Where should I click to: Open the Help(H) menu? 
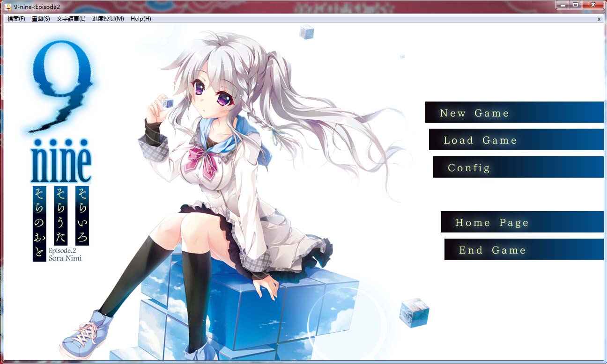[141, 19]
